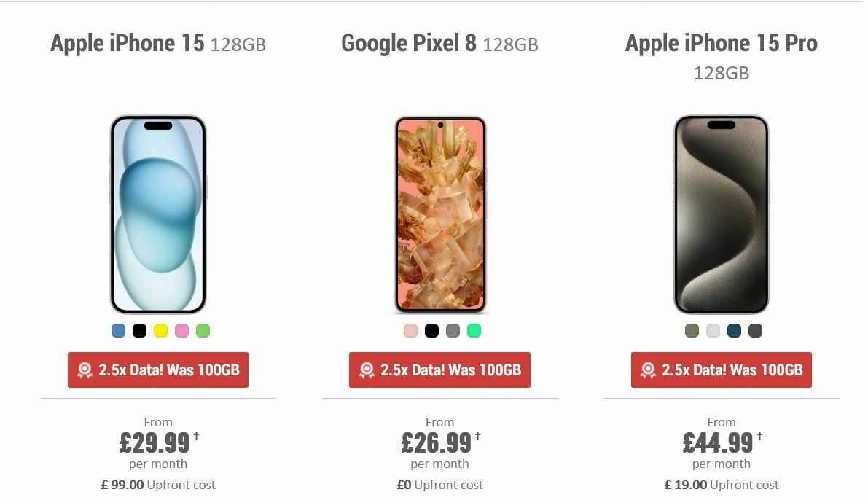Open the Apple iPhone 15 128GB product page
This screenshot has width=868, height=503.
pos(157,44)
